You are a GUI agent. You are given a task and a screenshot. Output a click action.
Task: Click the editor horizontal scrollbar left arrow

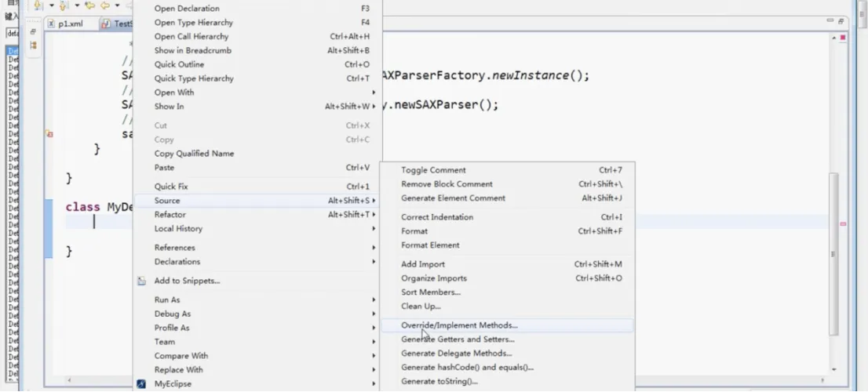[x=69, y=380]
